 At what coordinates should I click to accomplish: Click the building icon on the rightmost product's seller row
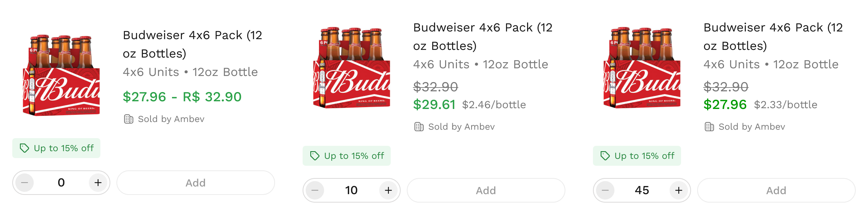point(708,127)
